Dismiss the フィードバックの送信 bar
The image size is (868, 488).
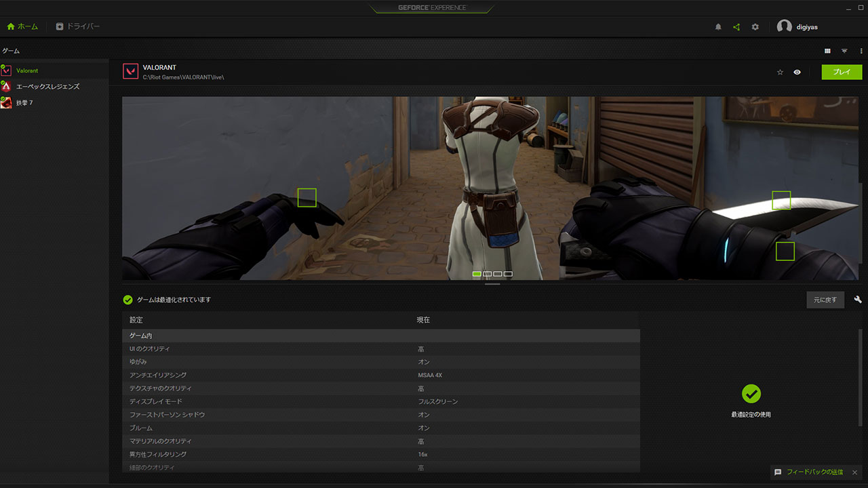click(x=855, y=472)
